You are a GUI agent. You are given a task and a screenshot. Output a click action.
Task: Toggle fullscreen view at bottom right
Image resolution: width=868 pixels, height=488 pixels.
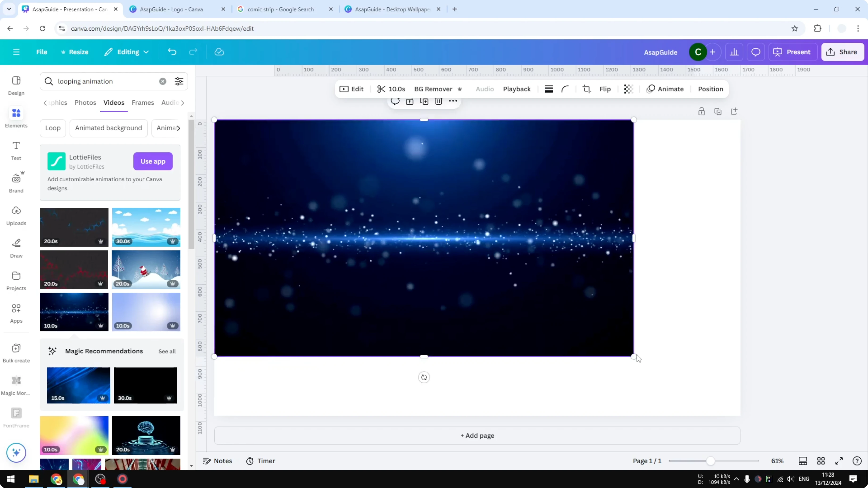click(839, 461)
